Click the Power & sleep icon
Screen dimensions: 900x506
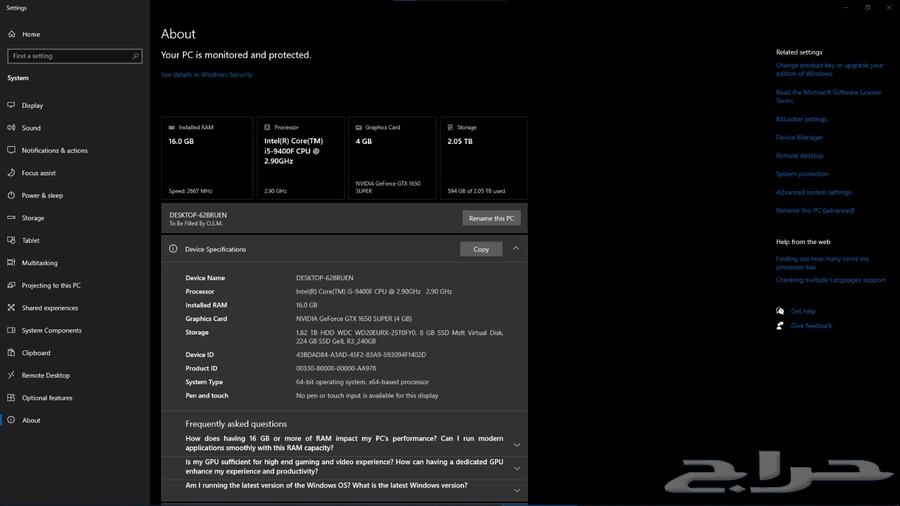pos(11,195)
